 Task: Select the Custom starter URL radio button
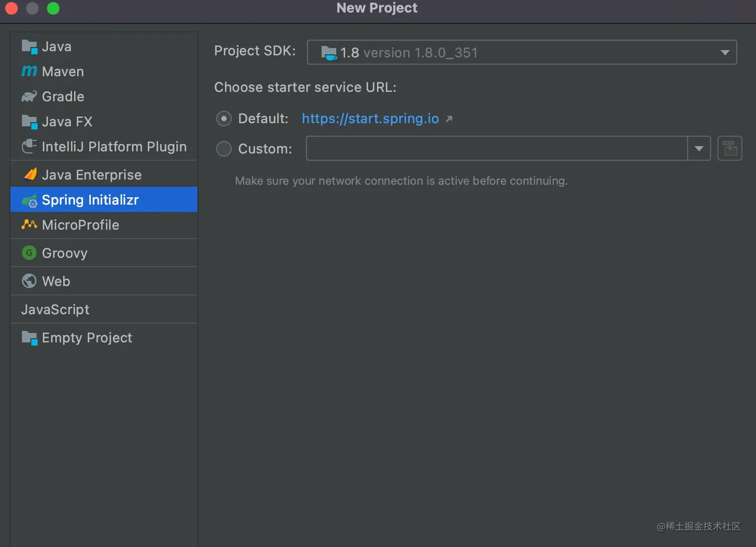pyautogui.click(x=224, y=149)
